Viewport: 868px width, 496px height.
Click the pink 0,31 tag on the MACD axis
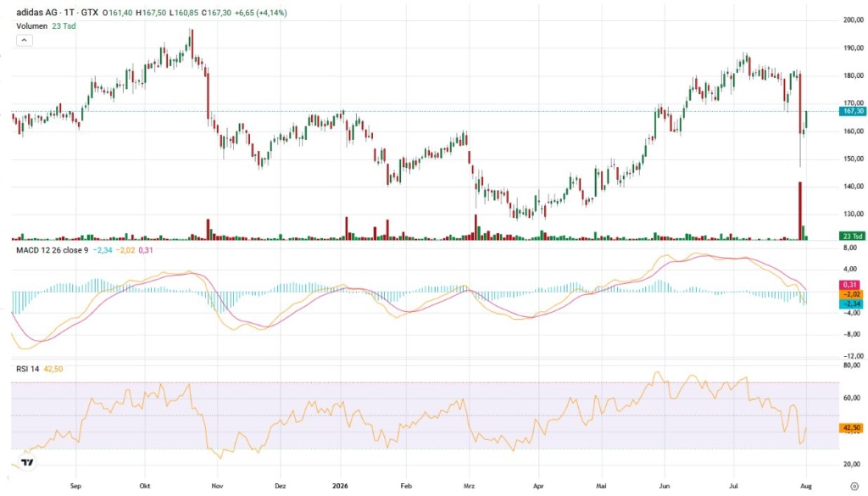[x=851, y=285]
